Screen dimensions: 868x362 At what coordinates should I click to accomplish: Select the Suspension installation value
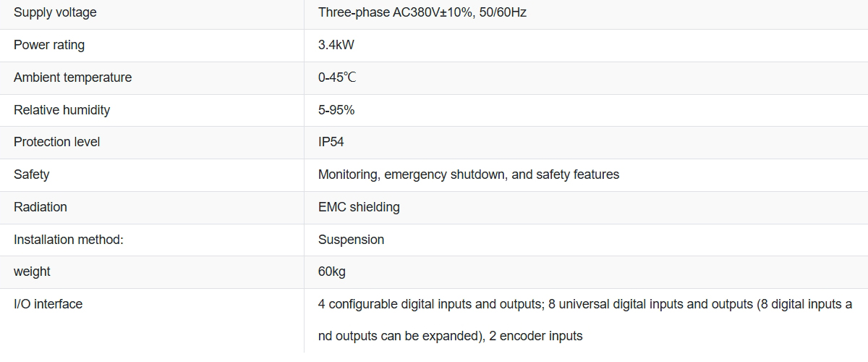[351, 240]
